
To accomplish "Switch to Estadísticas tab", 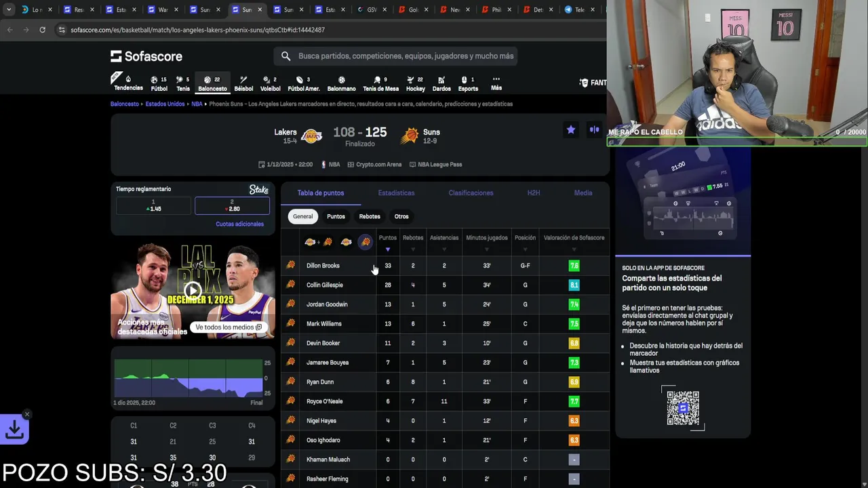I will coord(396,193).
